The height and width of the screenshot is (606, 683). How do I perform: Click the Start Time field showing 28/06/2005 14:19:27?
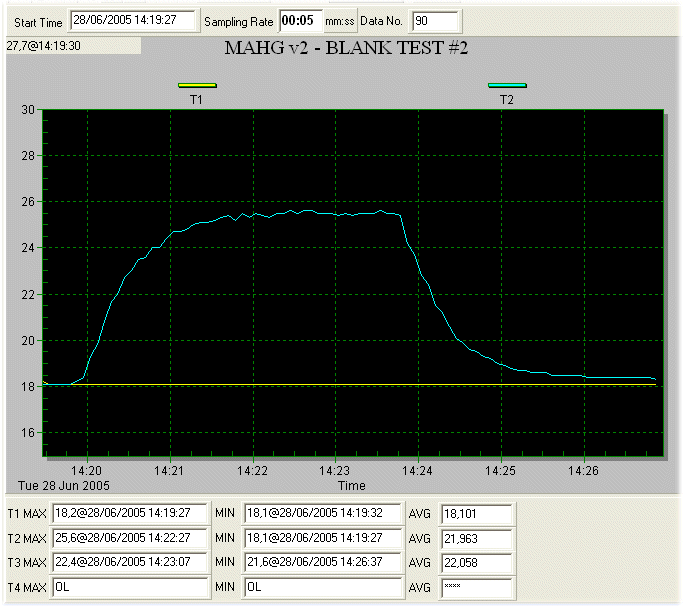[x=132, y=21]
